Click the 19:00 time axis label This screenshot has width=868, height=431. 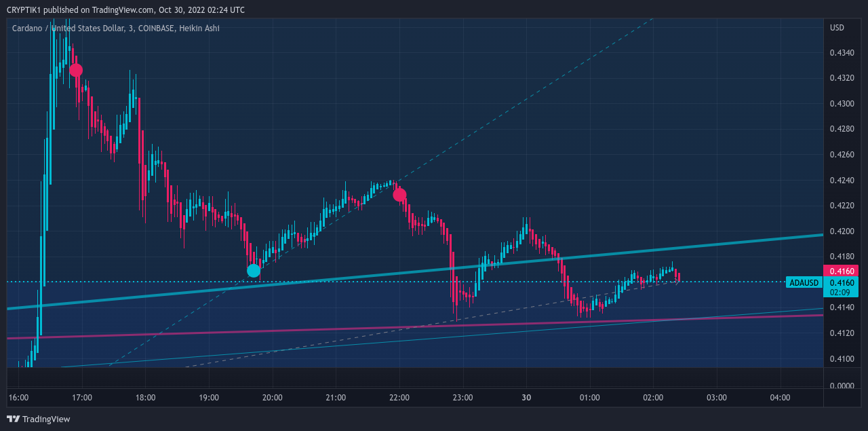(x=209, y=398)
